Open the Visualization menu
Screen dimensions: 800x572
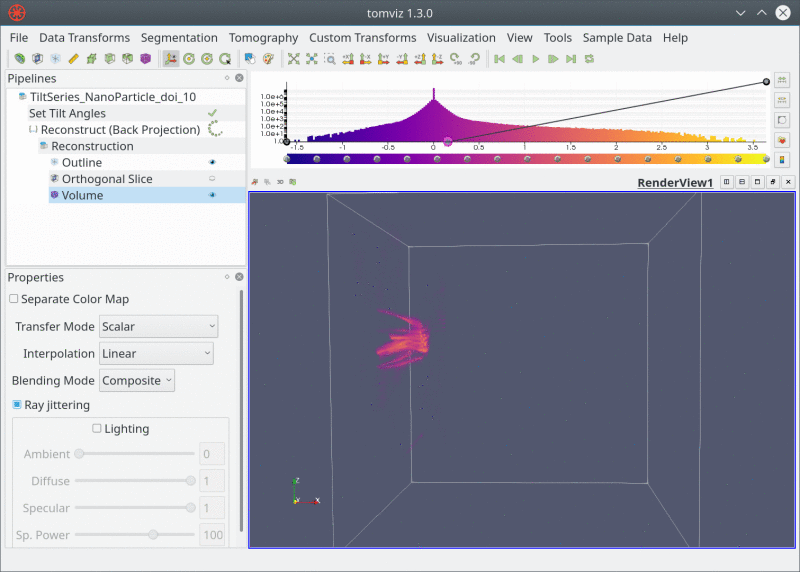pyautogui.click(x=461, y=38)
